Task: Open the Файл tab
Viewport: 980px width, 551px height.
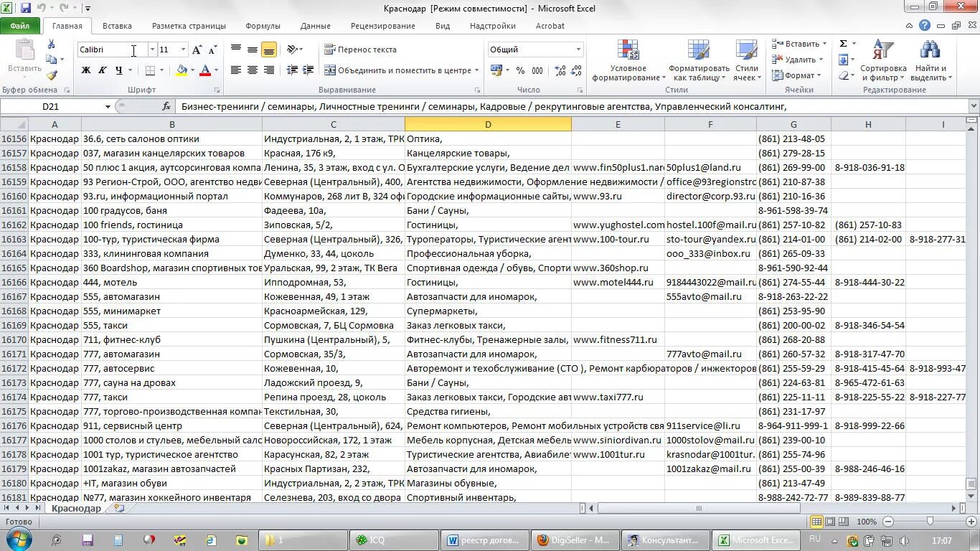Action: pos(20,26)
